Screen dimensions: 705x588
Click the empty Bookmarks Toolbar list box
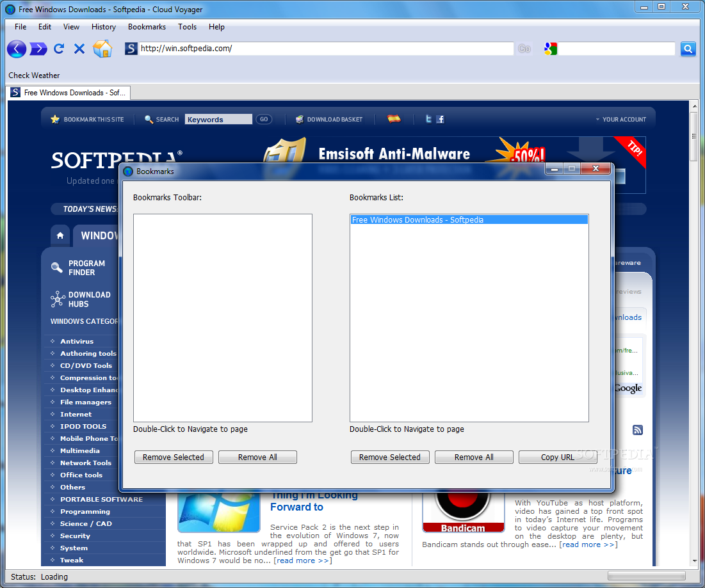(223, 317)
